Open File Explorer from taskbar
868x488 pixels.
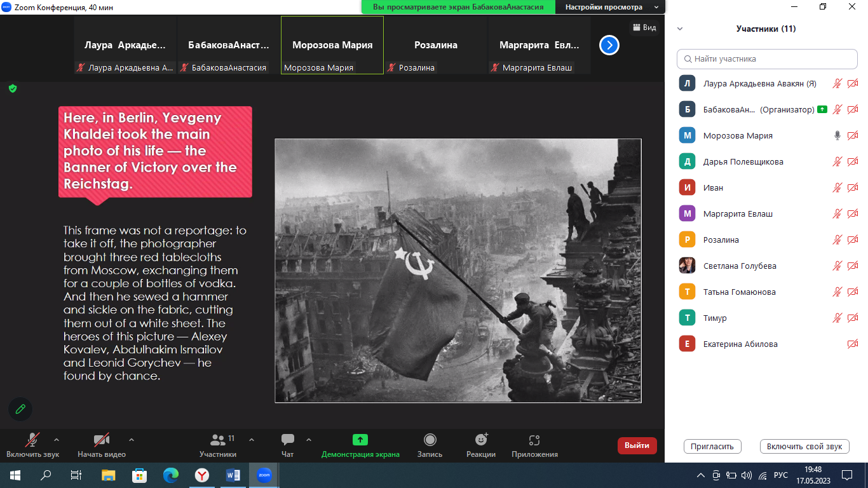tap(109, 475)
